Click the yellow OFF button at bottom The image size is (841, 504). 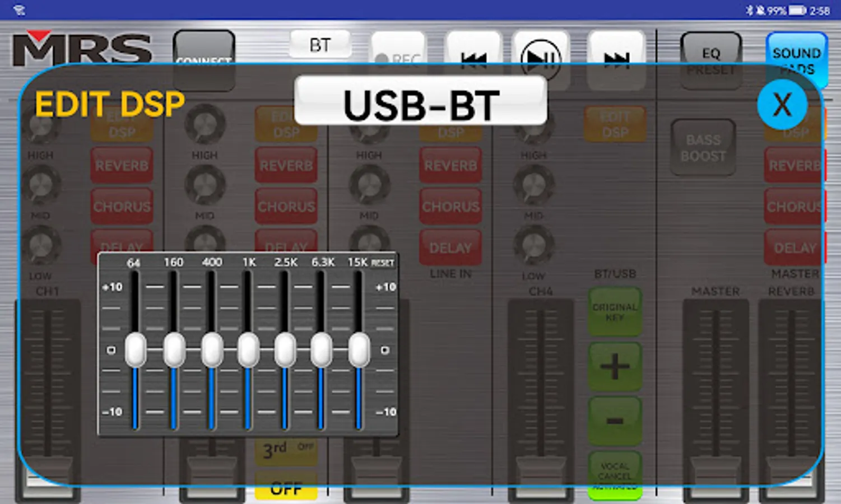click(286, 487)
